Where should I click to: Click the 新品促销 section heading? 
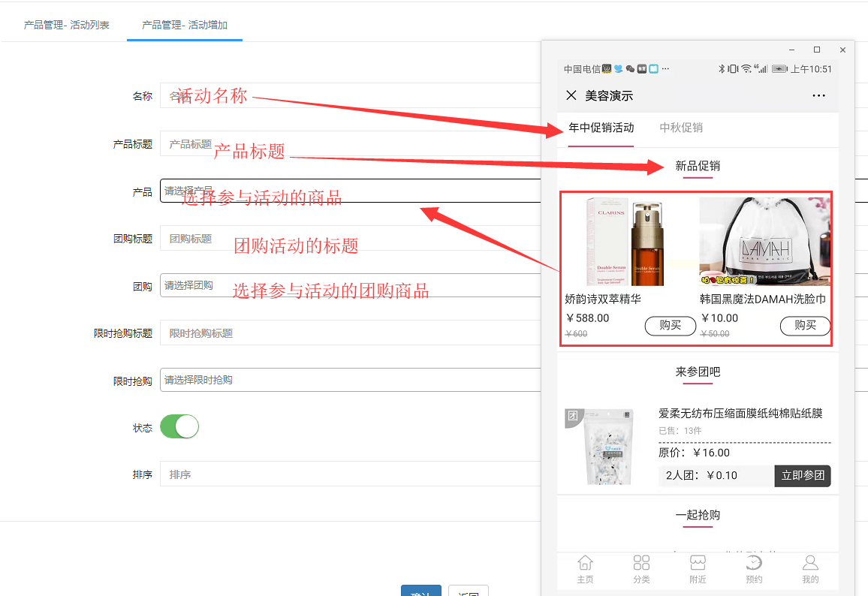698,165
